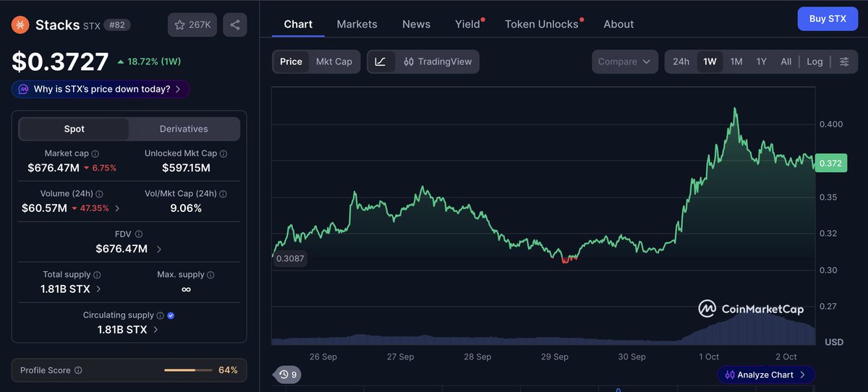Click Circulating supply info icon
This screenshot has height=392, width=868.
[x=161, y=315]
